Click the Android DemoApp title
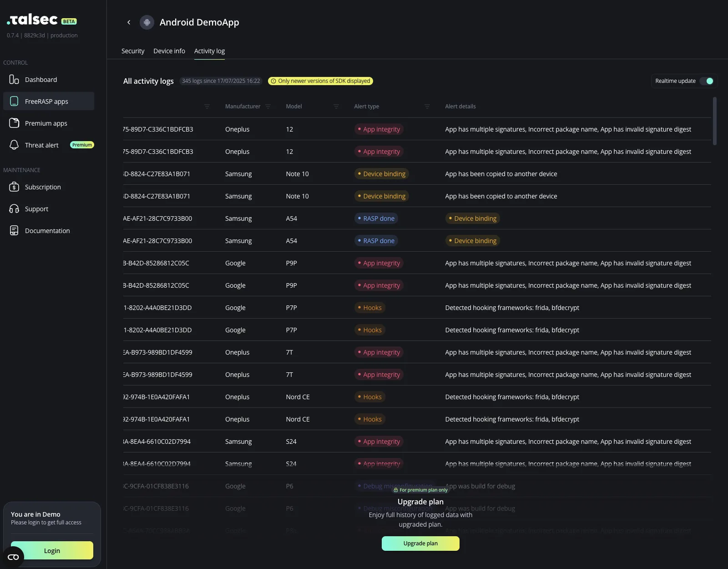Screen dimensions: 728x569 pos(199,22)
